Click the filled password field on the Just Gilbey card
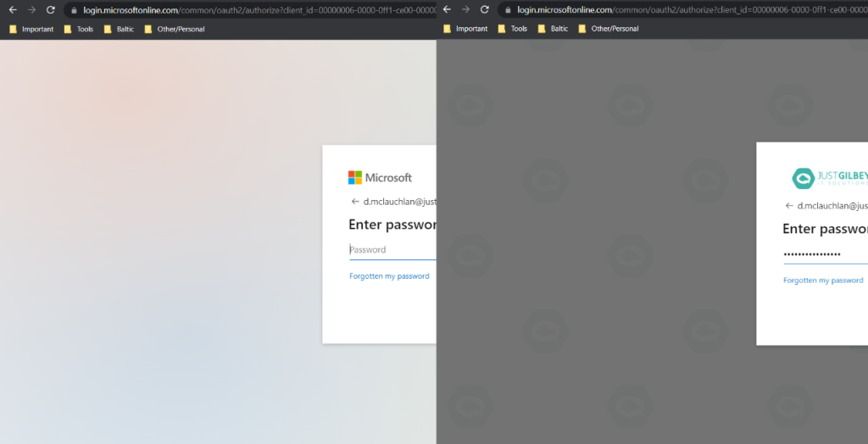 pyautogui.click(x=826, y=254)
